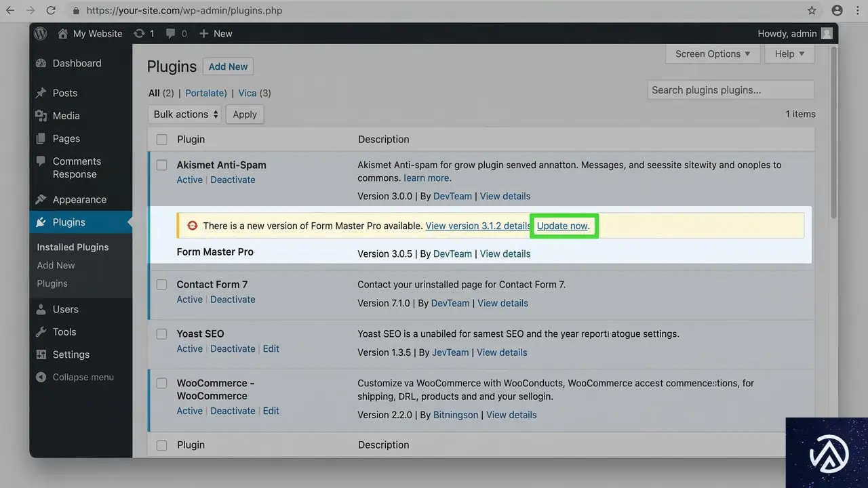Open the Media library sidebar item
Image resolution: width=868 pixels, height=488 pixels.
[66, 116]
